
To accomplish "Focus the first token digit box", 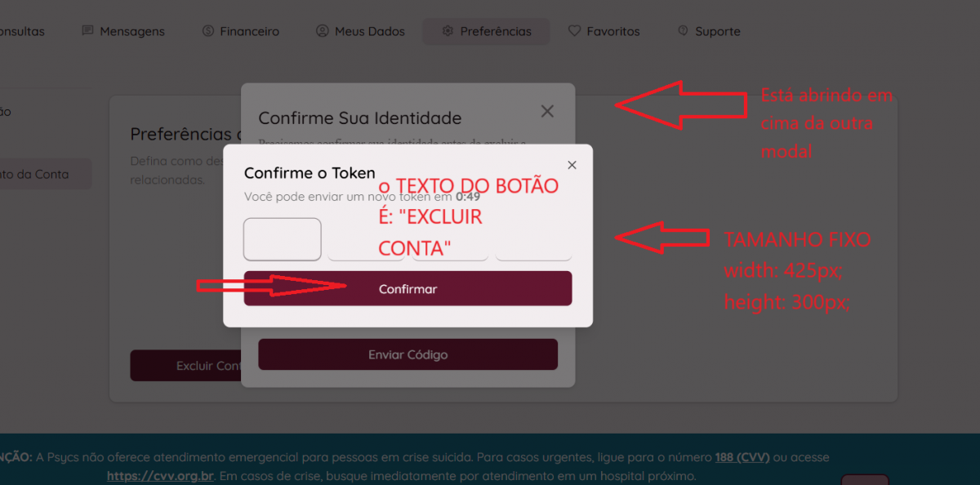I will 283,239.
